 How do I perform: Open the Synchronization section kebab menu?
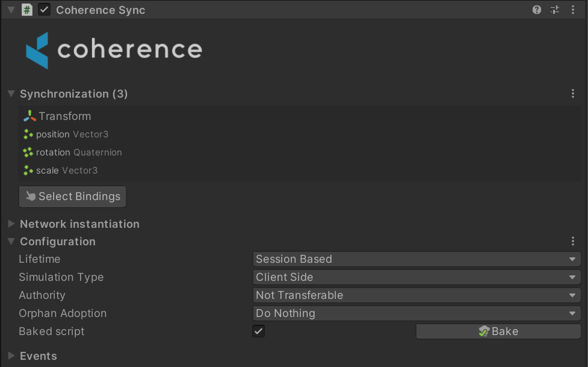tap(572, 93)
